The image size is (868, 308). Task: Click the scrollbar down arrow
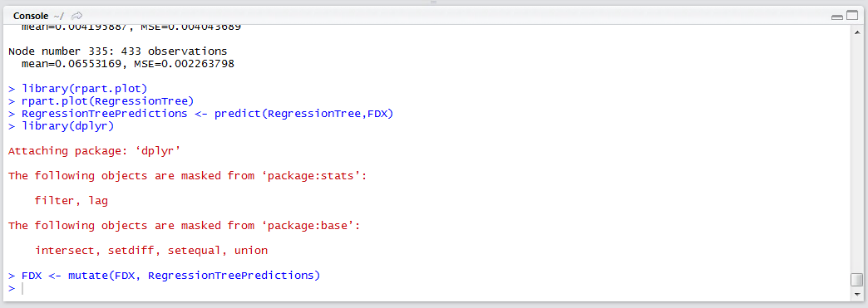pyautogui.click(x=856, y=294)
